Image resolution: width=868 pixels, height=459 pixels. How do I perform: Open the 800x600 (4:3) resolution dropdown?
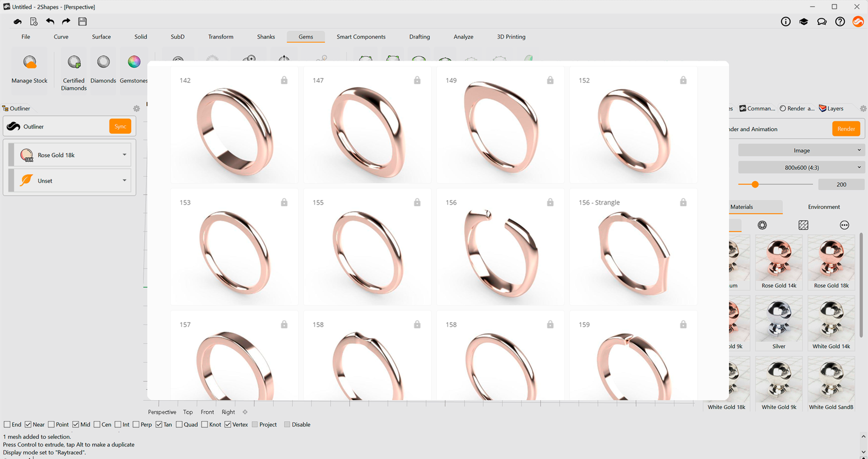[x=801, y=168]
